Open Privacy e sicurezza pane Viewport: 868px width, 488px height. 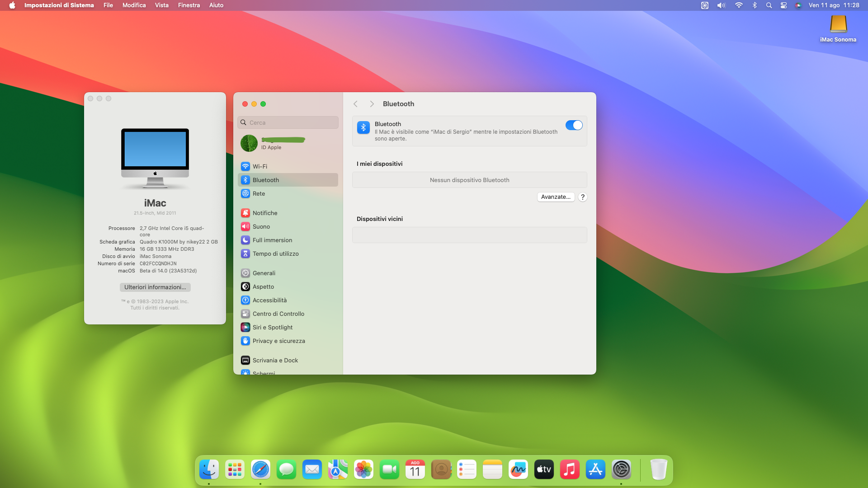tap(278, 341)
